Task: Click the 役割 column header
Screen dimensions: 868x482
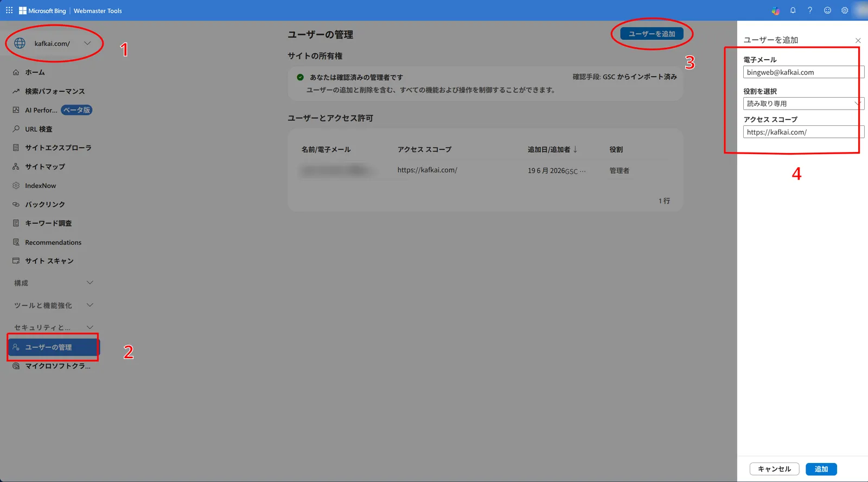Action: point(616,149)
